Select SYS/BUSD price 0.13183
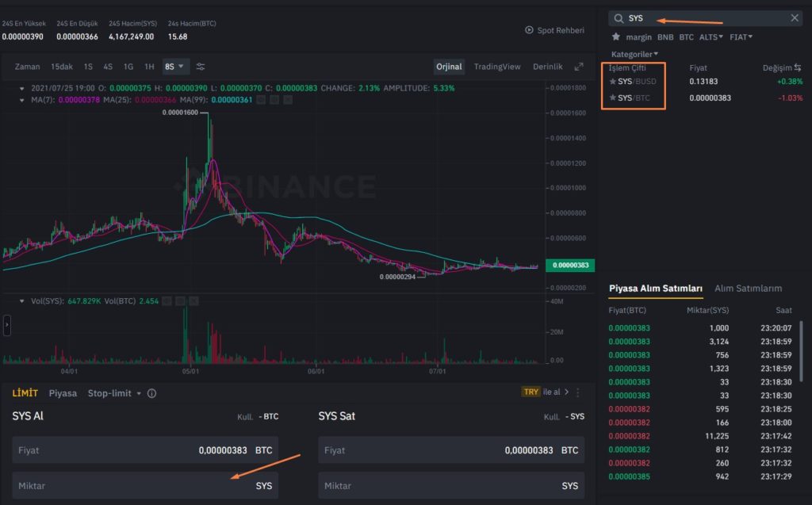The width and height of the screenshot is (812, 505). click(x=703, y=82)
